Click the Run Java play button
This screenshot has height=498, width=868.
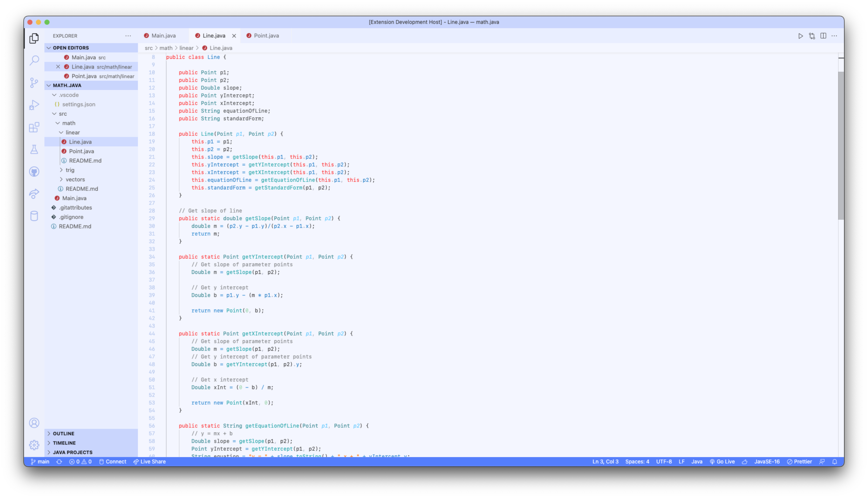coord(800,36)
